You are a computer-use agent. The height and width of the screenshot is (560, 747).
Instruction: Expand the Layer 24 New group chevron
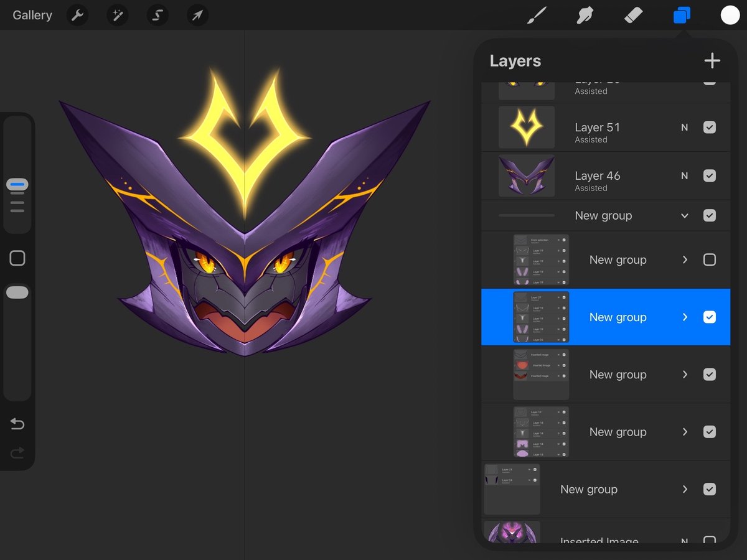pos(685,489)
